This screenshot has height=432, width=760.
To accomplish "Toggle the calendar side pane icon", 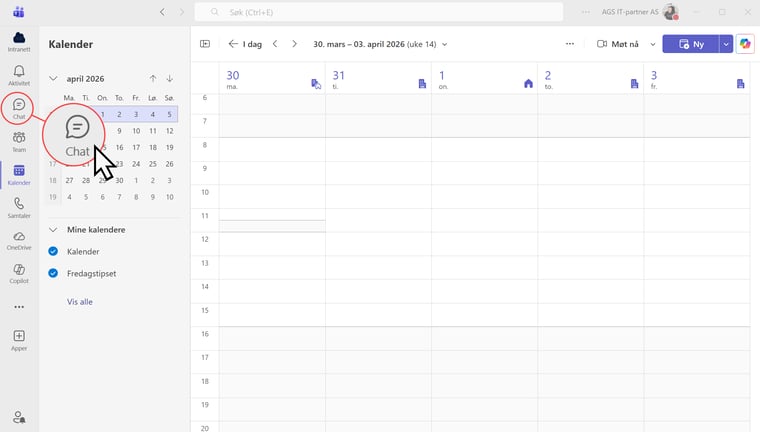I will pyautogui.click(x=205, y=44).
